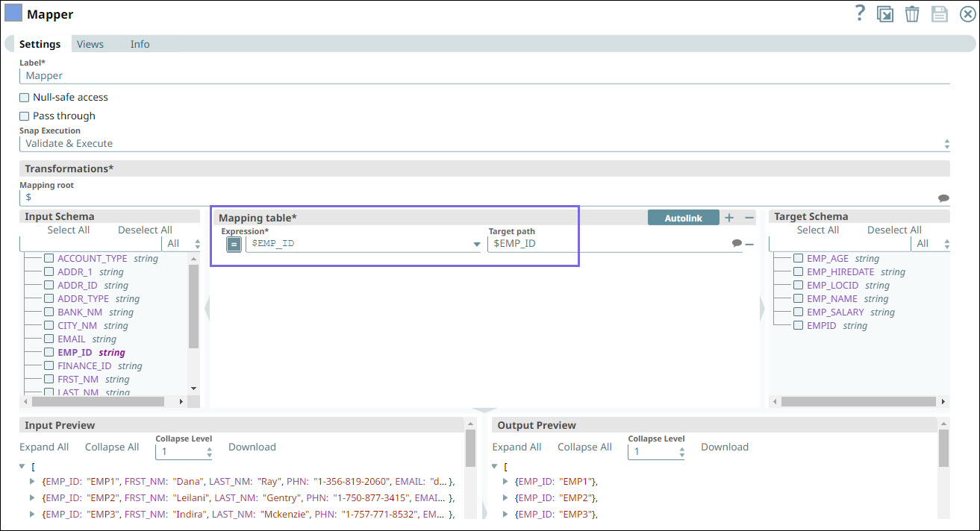Open the Expression dropdown arrow for $EMP_ID
Image resolution: width=980 pixels, height=531 pixels.
[477, 245]
